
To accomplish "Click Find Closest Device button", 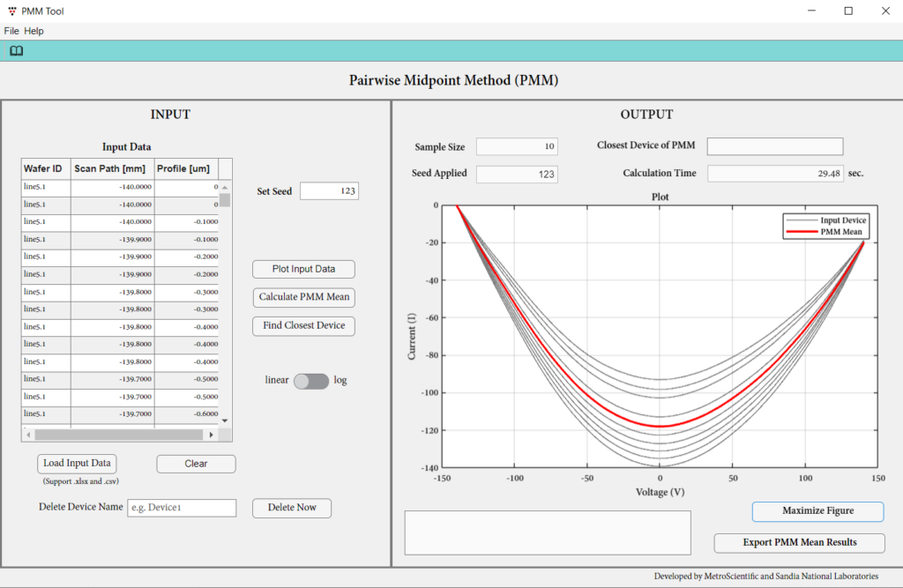I will click(304, 325).
